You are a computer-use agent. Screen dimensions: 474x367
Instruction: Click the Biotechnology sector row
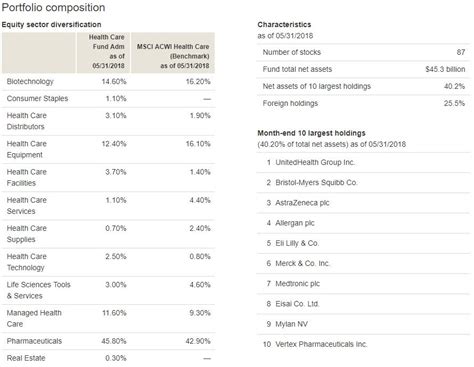[x=108, y=82]
